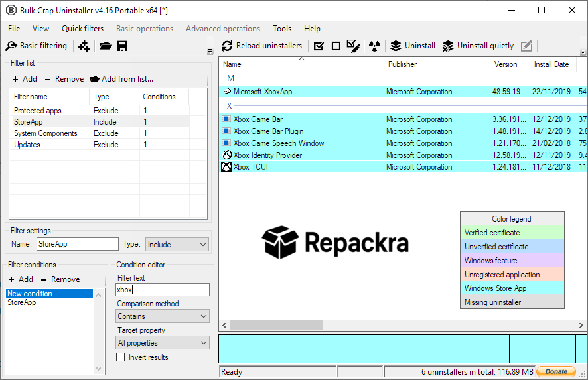Viewport: 588px width, 380px height.
Task: Open the Comparison method dropdown
Action: [162, 316]
